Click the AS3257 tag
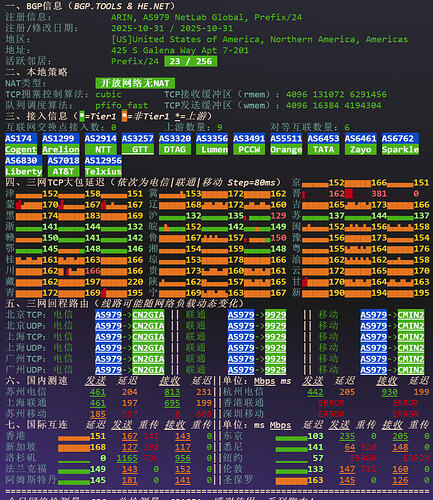This screenshot has height=500, width=433. (138, 138)
